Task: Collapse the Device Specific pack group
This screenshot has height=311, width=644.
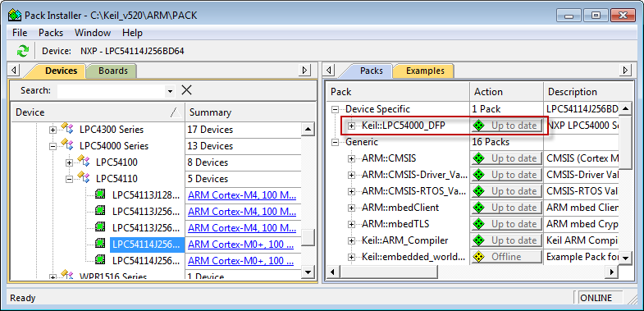Action: coord(336,109)
